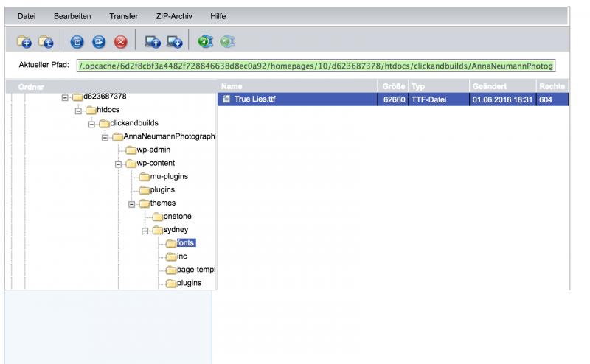
Task: Collapse the wp-content folder node
Action: [x=119, y=163]
